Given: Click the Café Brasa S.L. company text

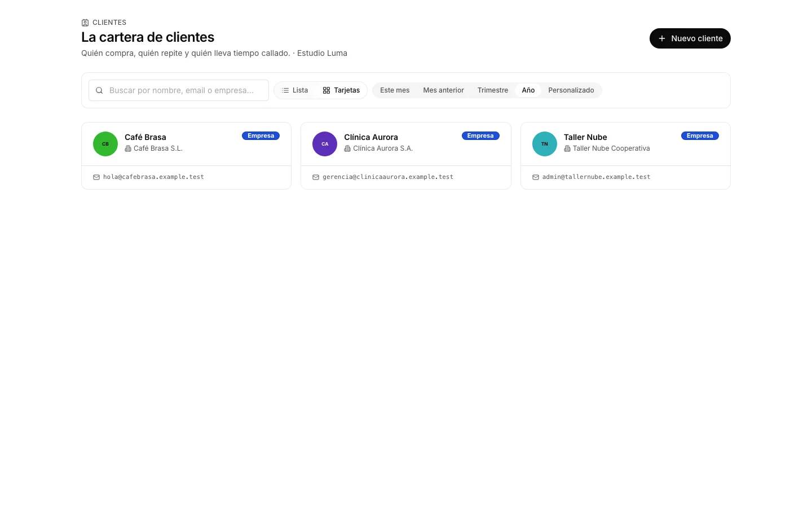Looking at the screenshot, I should [x=158, y=148].
